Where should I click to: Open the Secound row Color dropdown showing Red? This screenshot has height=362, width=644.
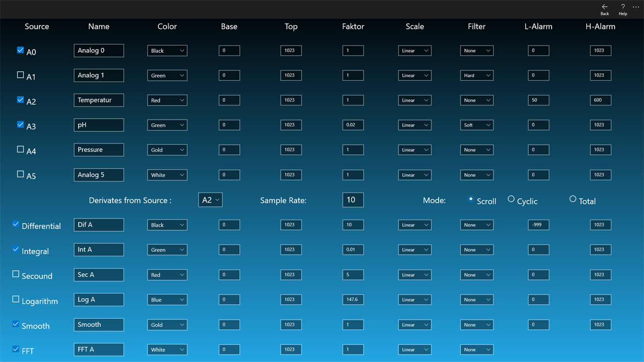tap(167, 275)
